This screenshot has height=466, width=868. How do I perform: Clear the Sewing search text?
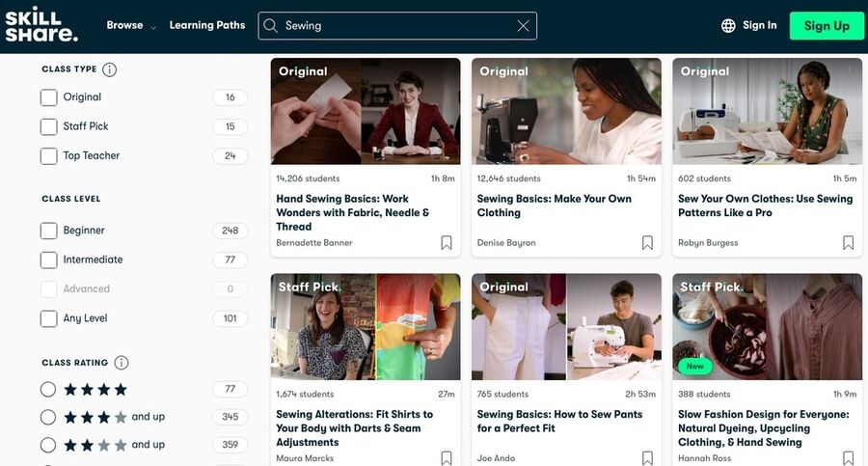tap(523, 25)
